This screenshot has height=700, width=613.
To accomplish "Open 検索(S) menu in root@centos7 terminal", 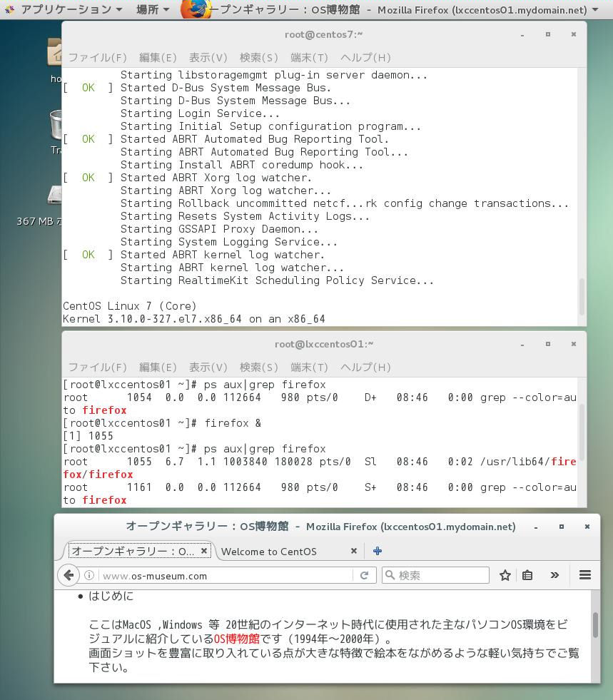I will 258,58.
